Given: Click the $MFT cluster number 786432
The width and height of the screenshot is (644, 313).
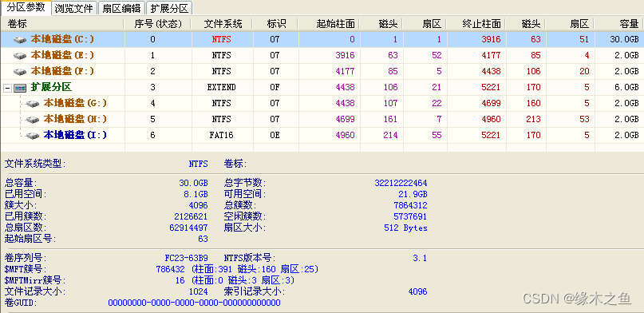Looking at the screenshot, I should [172, 269].
